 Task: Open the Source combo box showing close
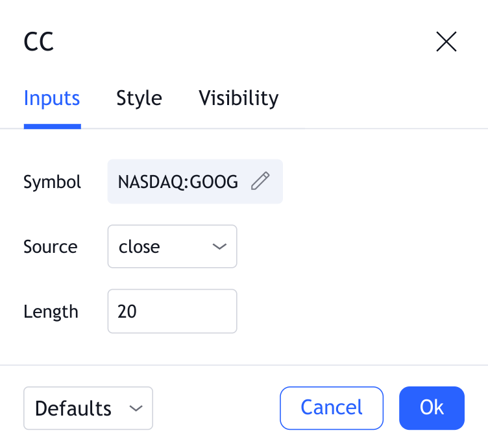pos(172,246)
